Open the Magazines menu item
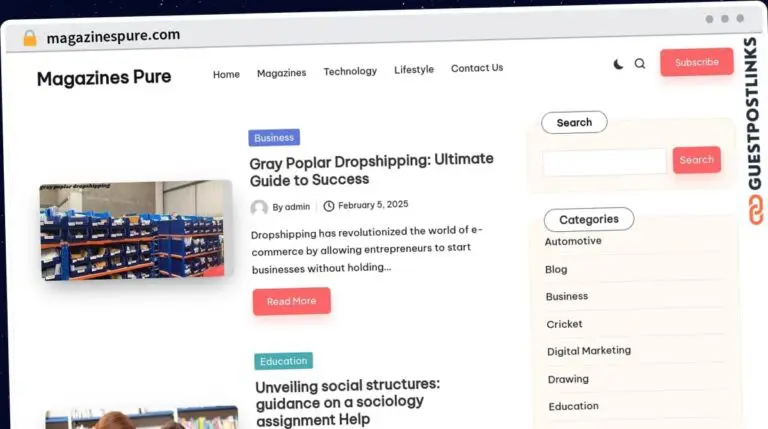Image resolution: width=768 pixels, height=429 pixels. [282, 73]
